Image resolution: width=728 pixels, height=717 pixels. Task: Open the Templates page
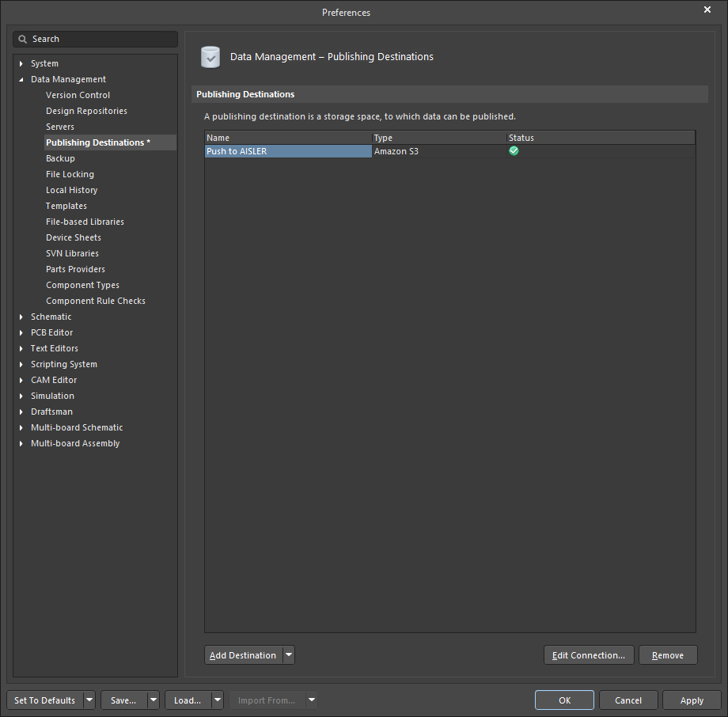pos(66,206)
